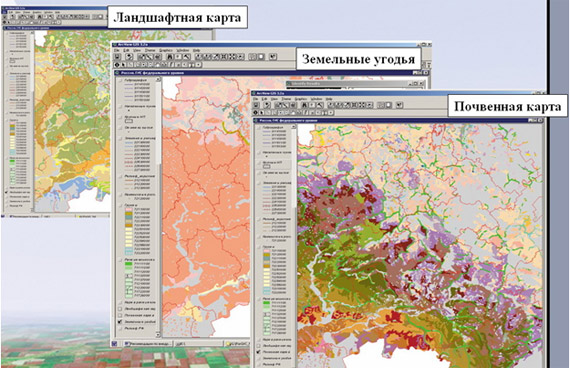Click Рекомендации по внедр... taskbar button
Image resolution: width=570 pixels, height=368 pixels.
pos(147,343)
